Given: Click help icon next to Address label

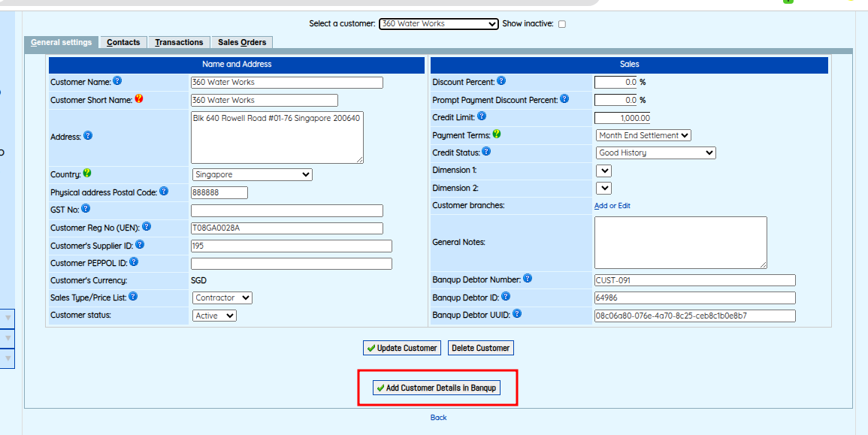Looking at the screenshot, I should tap(88, 136).
